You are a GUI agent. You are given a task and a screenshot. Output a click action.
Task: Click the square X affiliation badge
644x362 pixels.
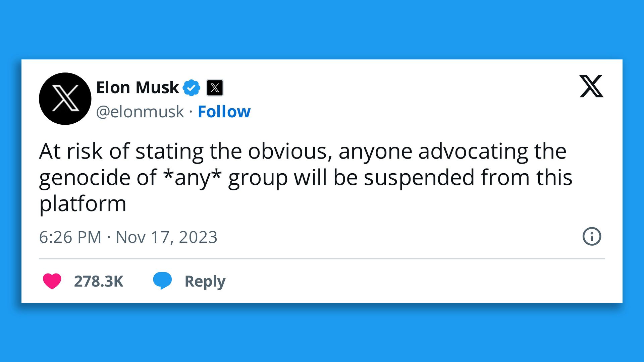215,88
